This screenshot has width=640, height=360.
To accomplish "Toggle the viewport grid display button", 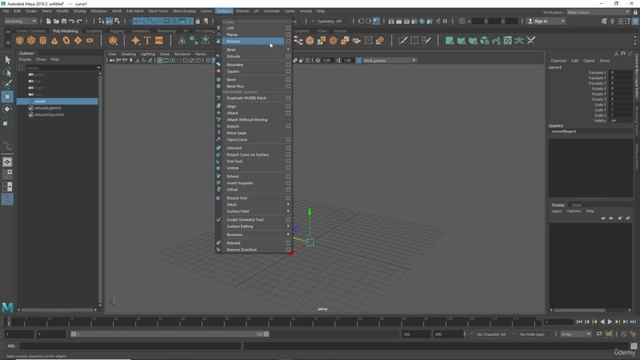I will coord(160,60).
